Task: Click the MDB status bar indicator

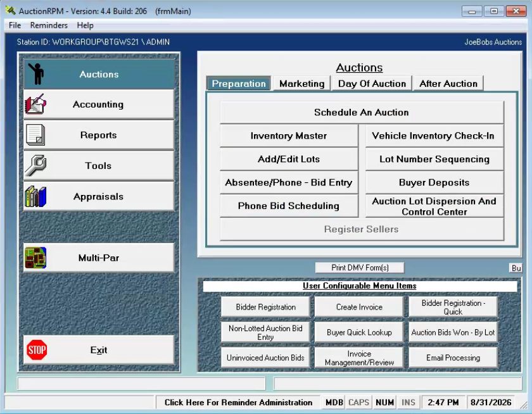Action: click(334, 403)
